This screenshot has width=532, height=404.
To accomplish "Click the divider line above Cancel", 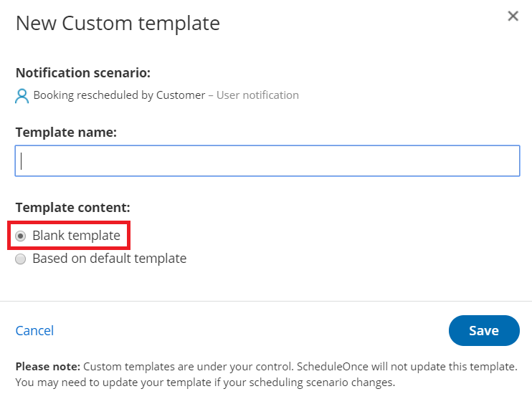I will (266, 301).
